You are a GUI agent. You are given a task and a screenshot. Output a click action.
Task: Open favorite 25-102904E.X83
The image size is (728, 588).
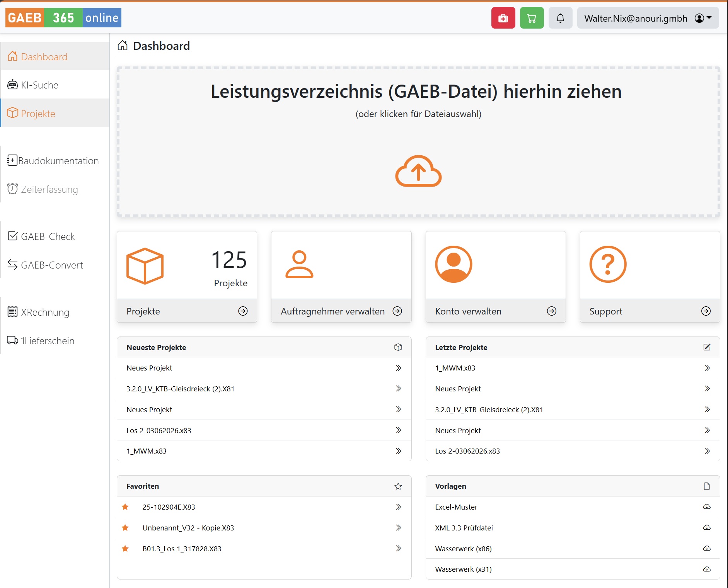tap(264, 507)
